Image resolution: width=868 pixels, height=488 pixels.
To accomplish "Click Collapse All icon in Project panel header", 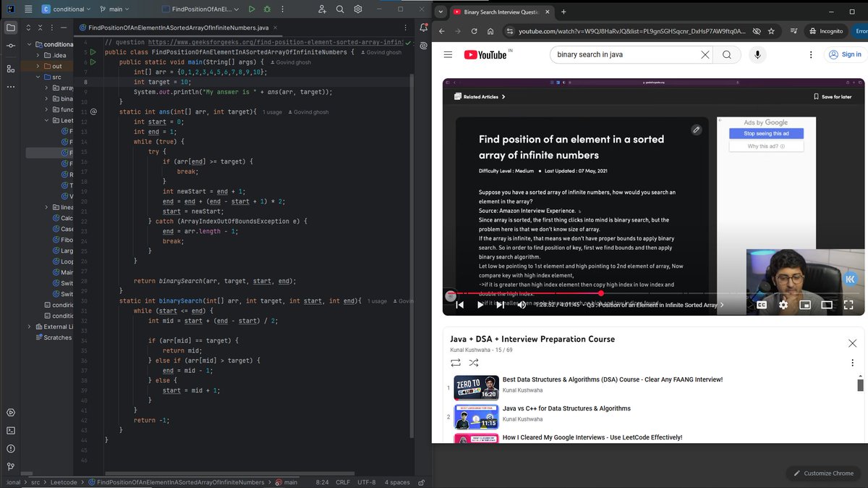I will [x=40, y=28].
